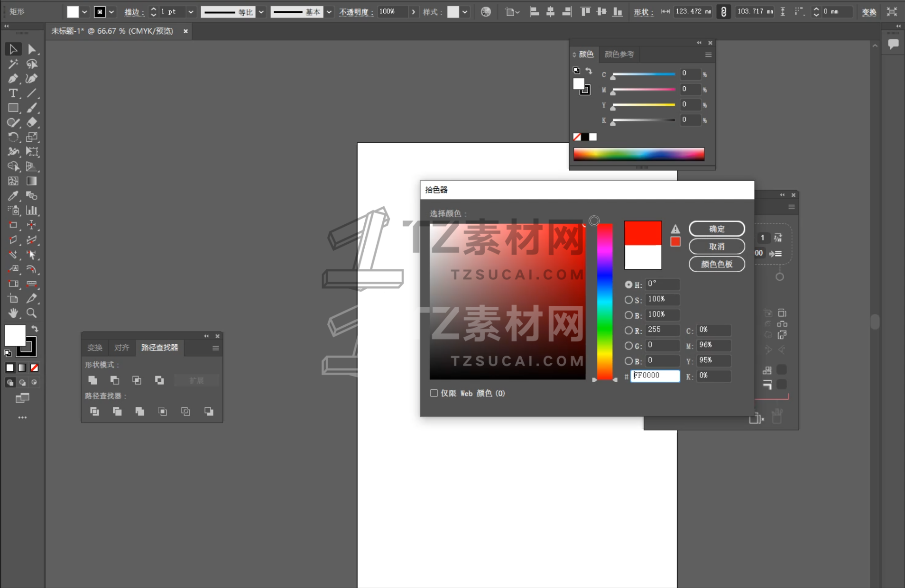Select the Zoom tool
The image size is (905, 588).
(x=32, y=313)
